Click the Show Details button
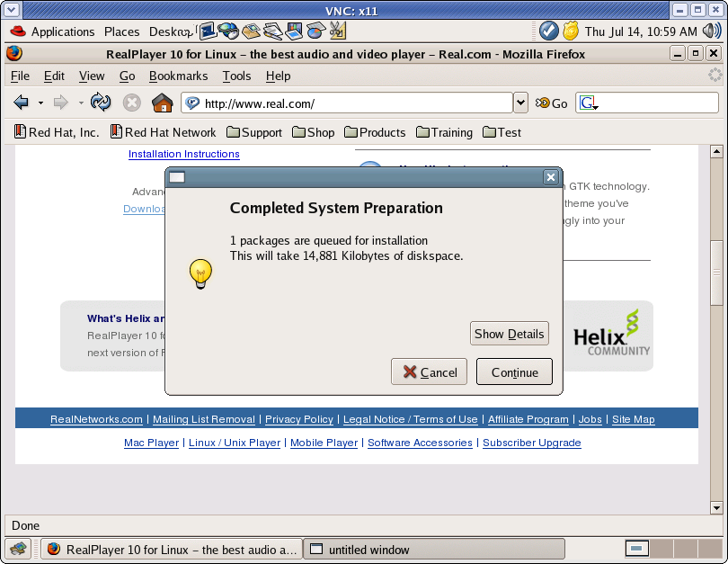 pyautogui.click(x=510, y=334)
